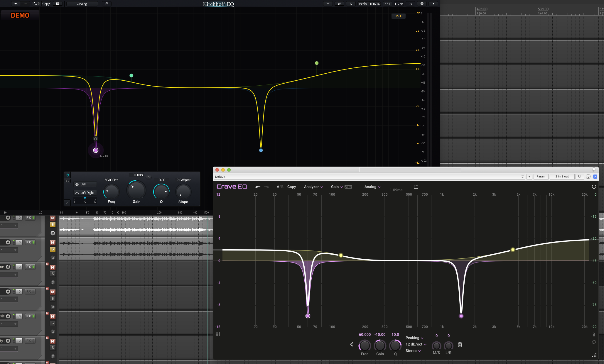
Task: Click the M/S knob in Crave EQ
Action: click(x=436, y=346)
